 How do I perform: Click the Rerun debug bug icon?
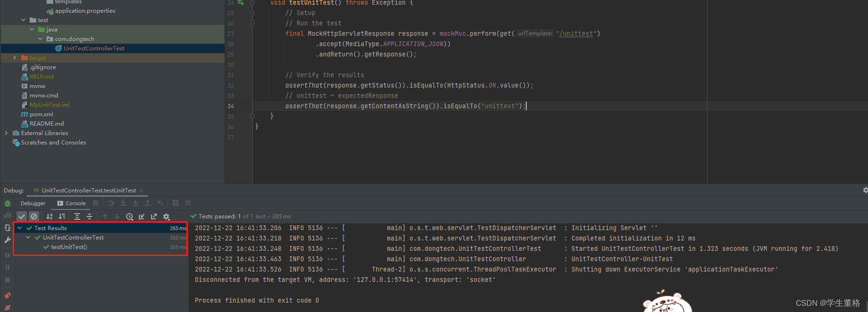(8, 203)
